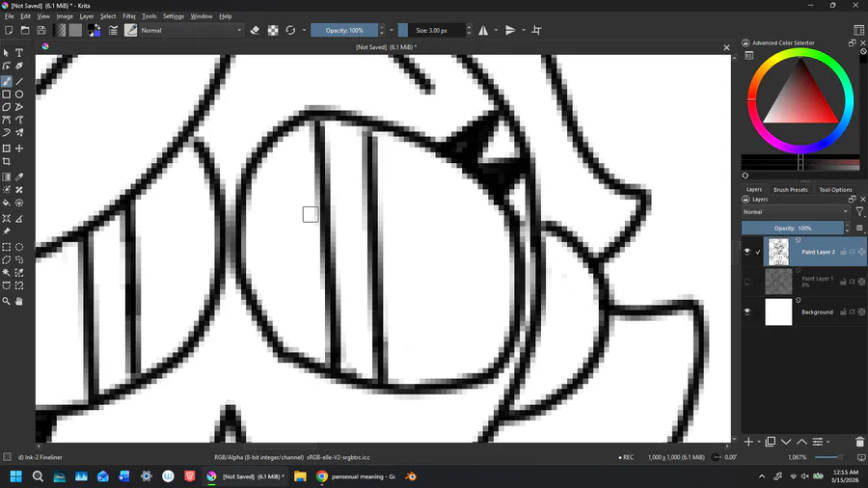Select the Reference Images pin tool
This screenshot has width=868, height=488.
6,231
